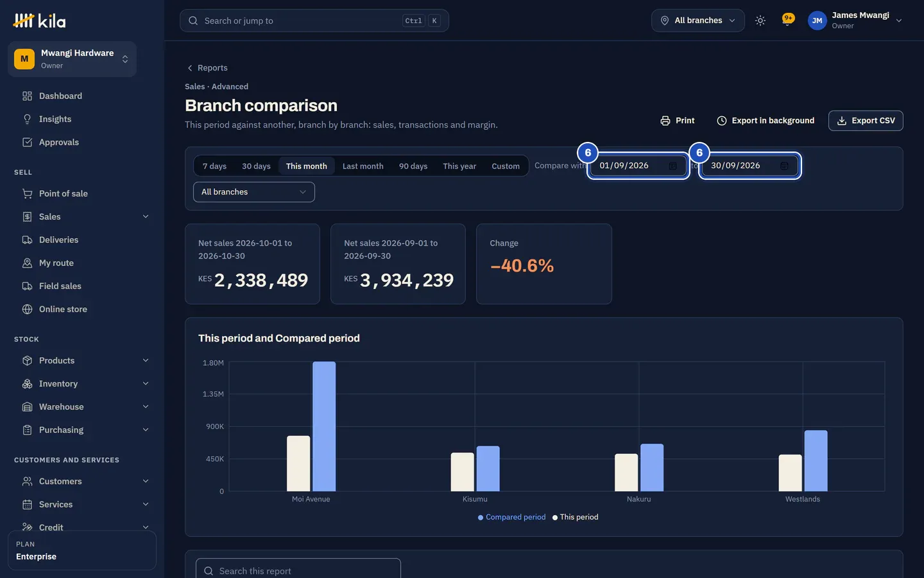This screenshot has width=924, height=578.
Task: Click the compare end date 30/09/2026 field
Action: [x=749, y=166]
